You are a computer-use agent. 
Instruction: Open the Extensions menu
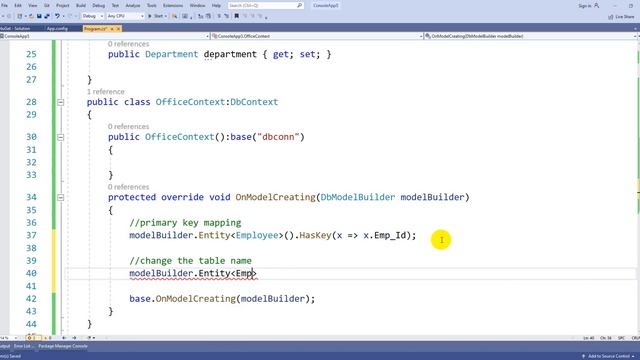[x=173, y=6]
